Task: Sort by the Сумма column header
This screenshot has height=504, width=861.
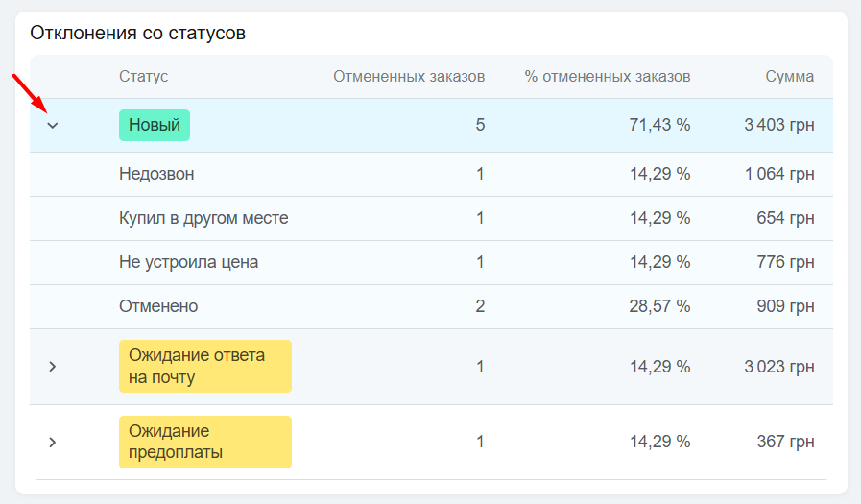Action: (789, 77)
